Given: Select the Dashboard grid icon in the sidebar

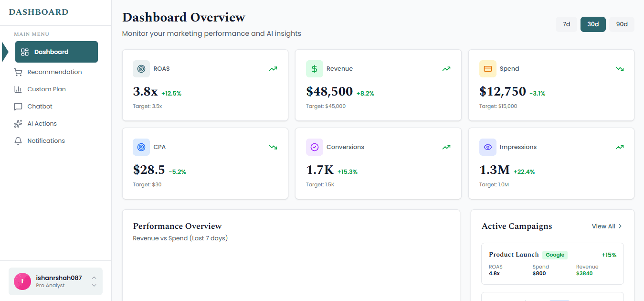Looking at the screenshot, I should [25, 52].
